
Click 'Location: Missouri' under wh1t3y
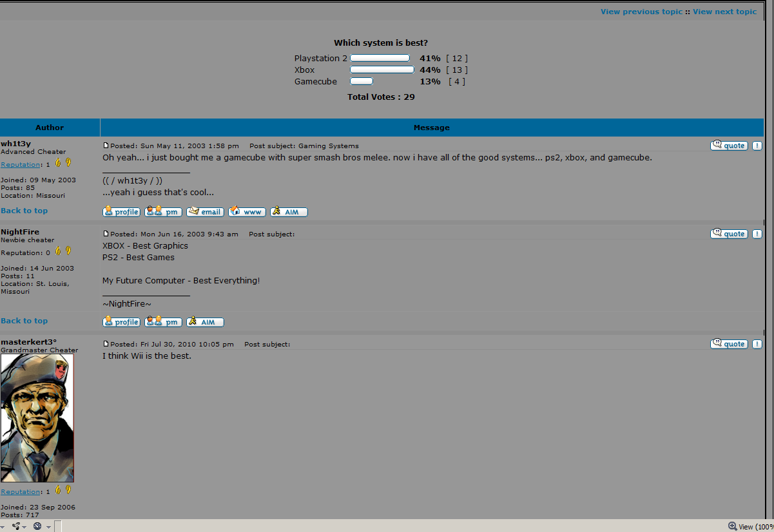[33, 195]
